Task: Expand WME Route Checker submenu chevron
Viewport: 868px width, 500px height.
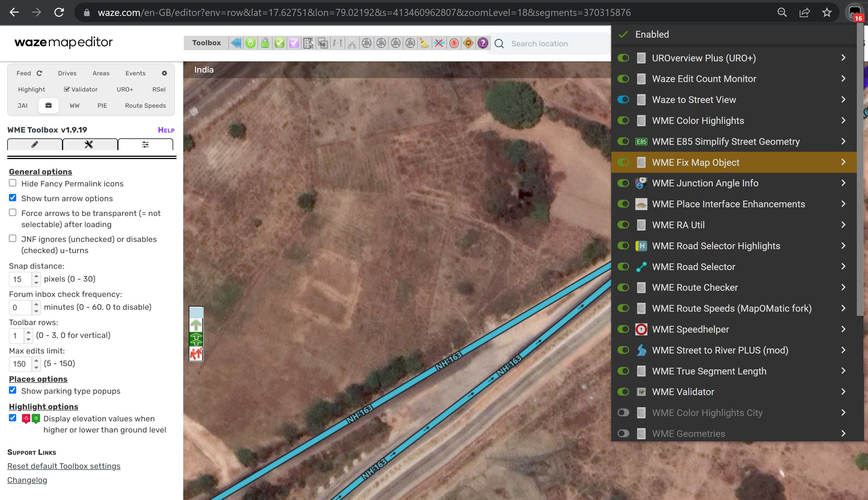Action: [x=843, y=287]
